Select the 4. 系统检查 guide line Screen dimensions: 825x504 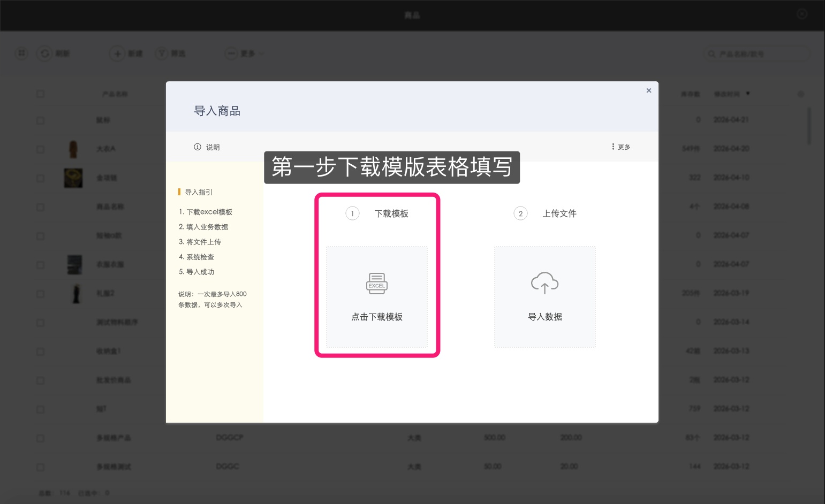(196, 257)
